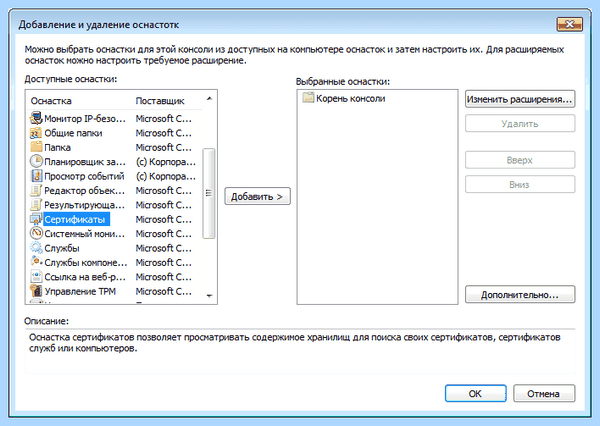Click the Результирующая политика icon

click(x=36, y=204)
